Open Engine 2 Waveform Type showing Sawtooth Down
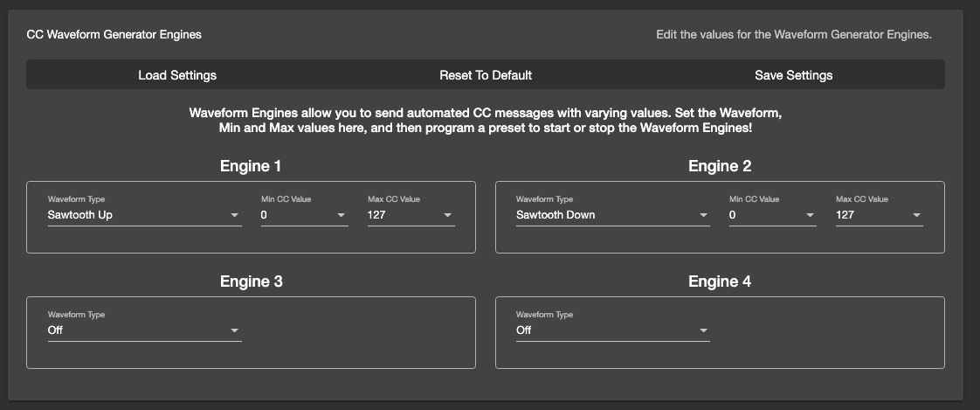The height and width of the screenshot is (410, 980). 603,215
